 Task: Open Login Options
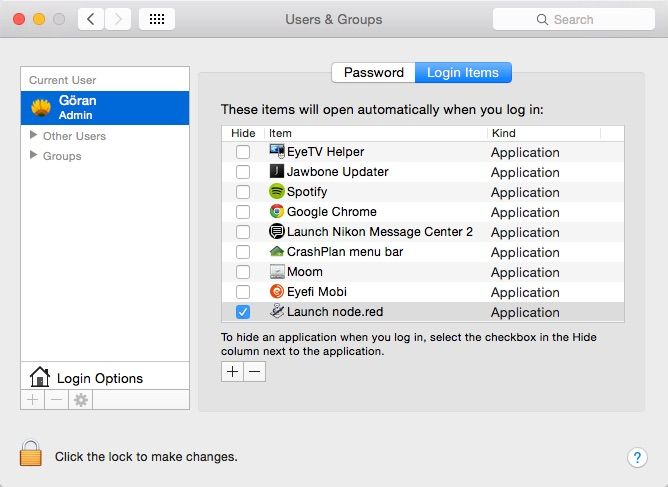[105, 376]
